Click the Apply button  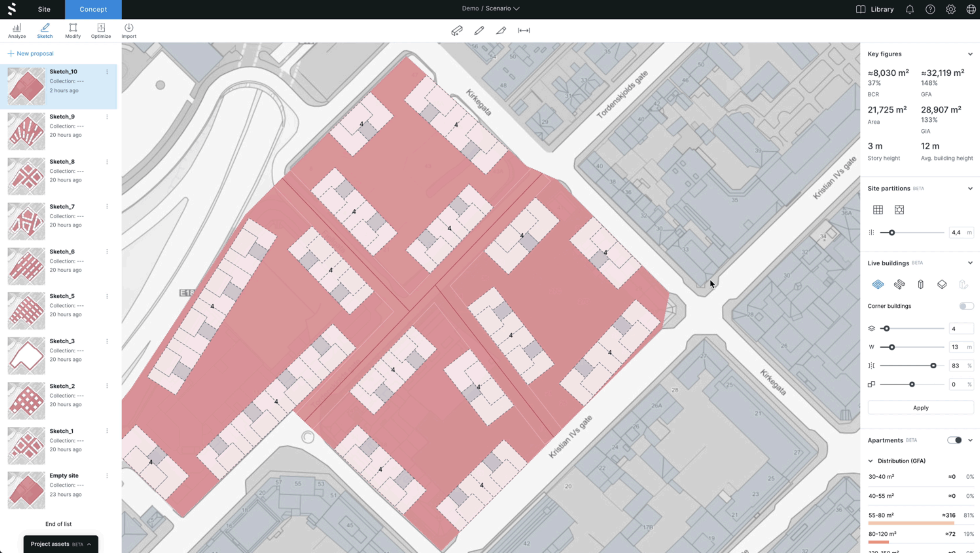coord(921,408)
